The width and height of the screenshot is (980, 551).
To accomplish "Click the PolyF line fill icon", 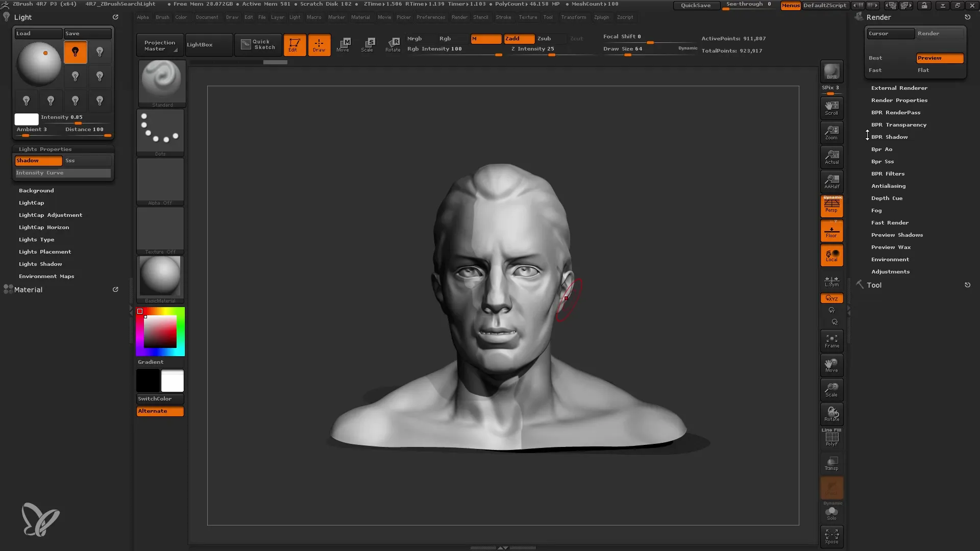I will [x=832, y=438].
